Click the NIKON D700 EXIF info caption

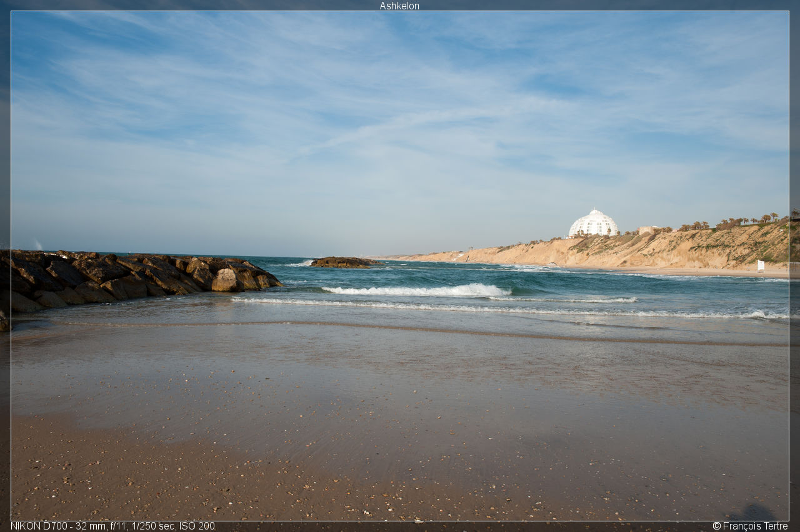pyautogui.click(x=112, y=526)
